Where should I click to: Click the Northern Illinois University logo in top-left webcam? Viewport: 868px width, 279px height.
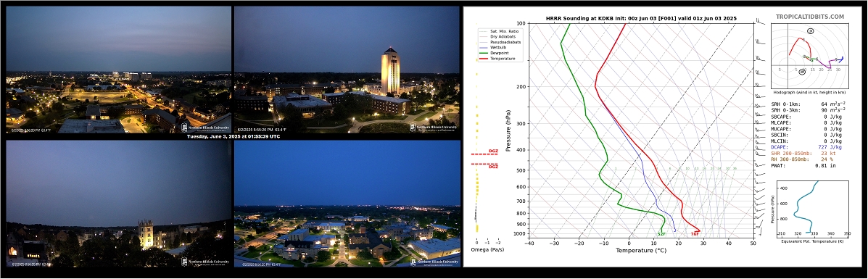click(205, 128)
